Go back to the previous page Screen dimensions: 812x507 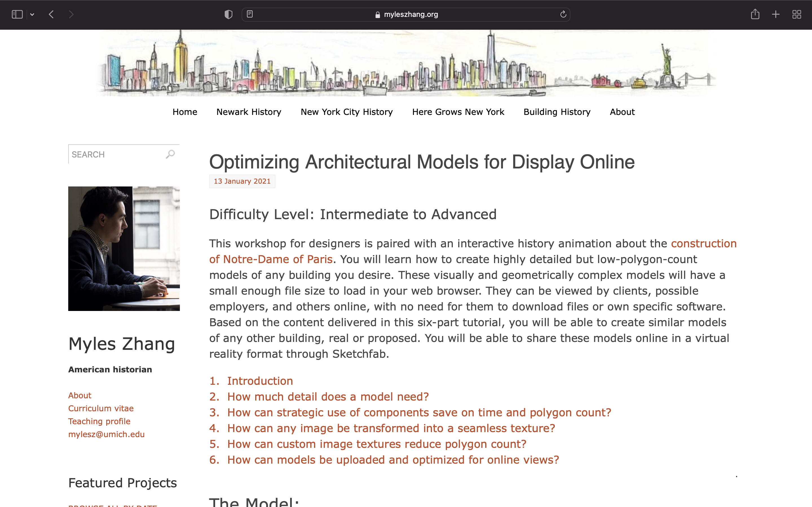click(51, 14)
